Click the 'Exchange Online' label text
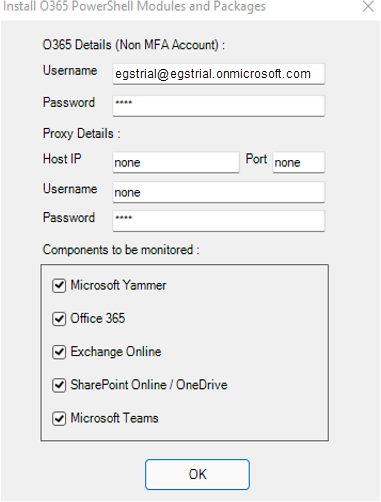 [116, 352]
